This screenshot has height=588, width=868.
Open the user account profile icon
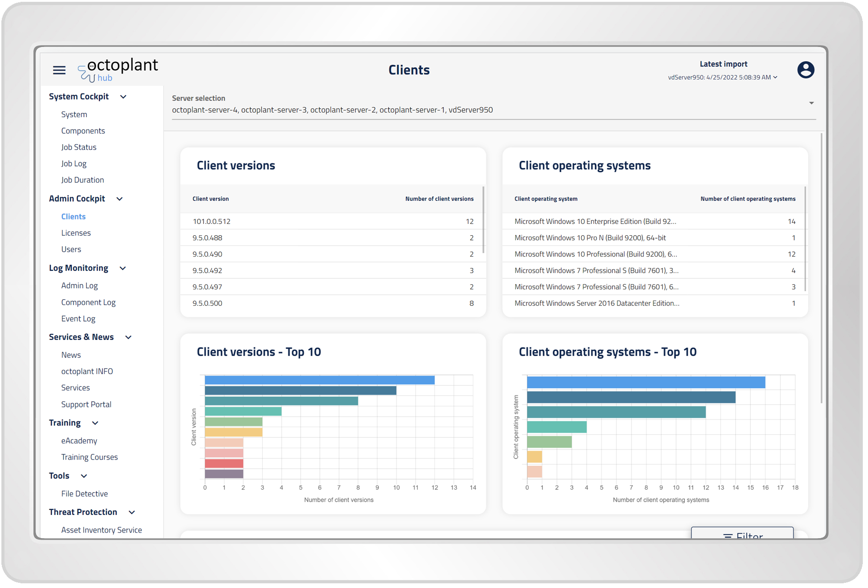(805, 70)
